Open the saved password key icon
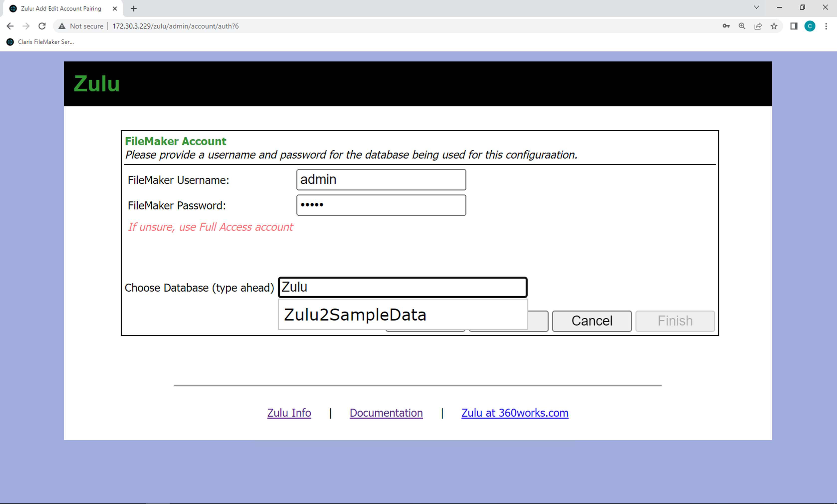837x504 pixels. point(726,26)
